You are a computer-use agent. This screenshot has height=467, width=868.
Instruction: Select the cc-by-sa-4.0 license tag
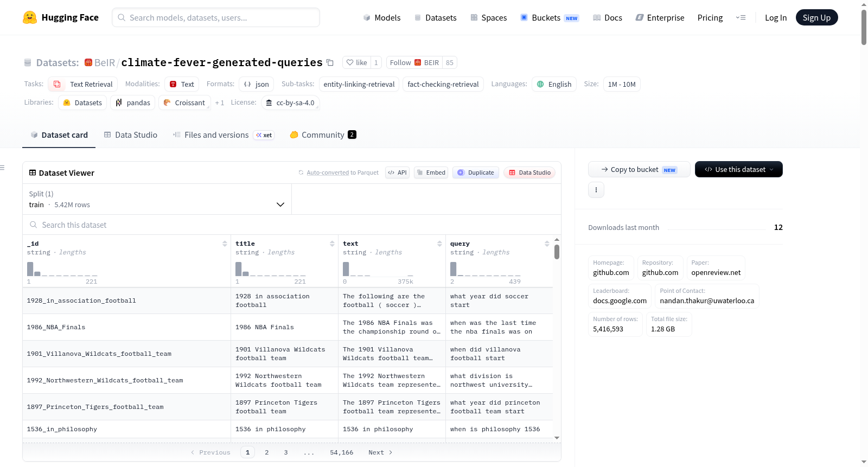click(x=290, y=103)
